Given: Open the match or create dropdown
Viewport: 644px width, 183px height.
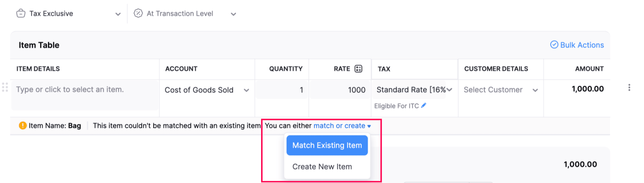Looking at the screenshot, I should pos(340,126).
